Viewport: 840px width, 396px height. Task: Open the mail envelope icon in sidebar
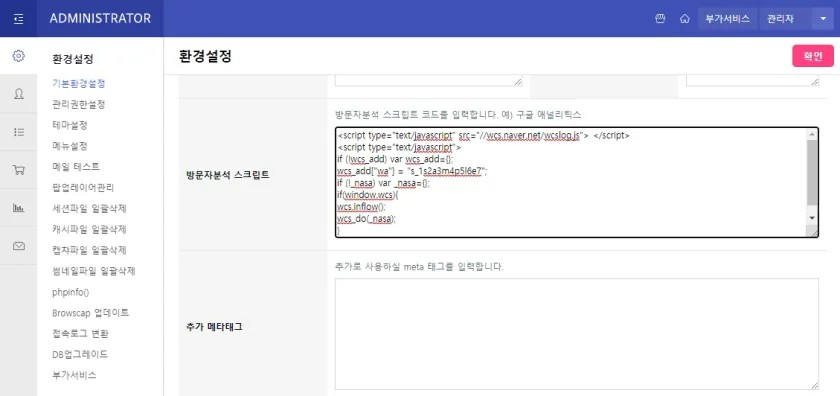(x=18, y=246)
